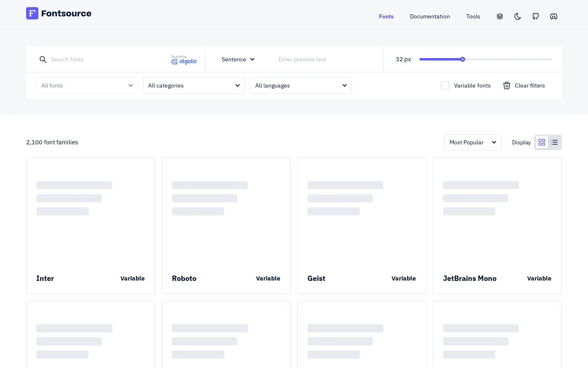Open the Most Popular sort dropdown

[473, 142]
